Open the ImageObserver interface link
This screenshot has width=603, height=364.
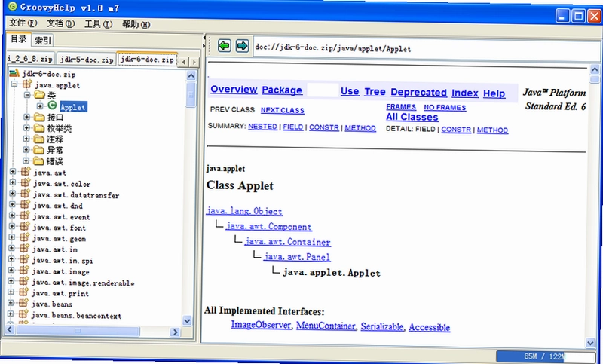click(x=261, y=325)
